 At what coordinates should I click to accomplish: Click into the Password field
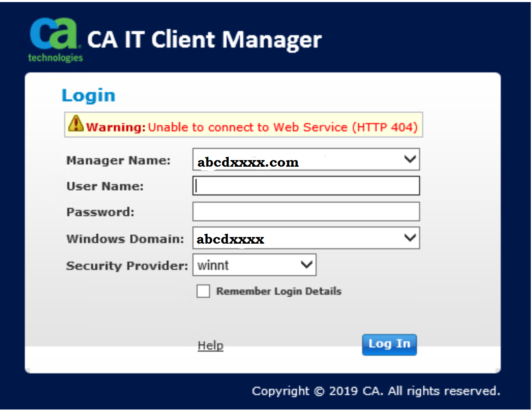pos(306,212)
